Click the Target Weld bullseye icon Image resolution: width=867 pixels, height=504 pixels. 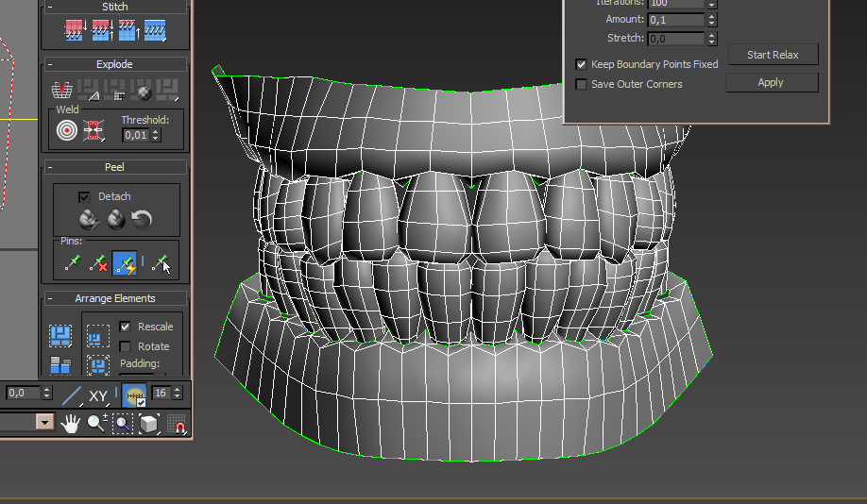(66, 130)
